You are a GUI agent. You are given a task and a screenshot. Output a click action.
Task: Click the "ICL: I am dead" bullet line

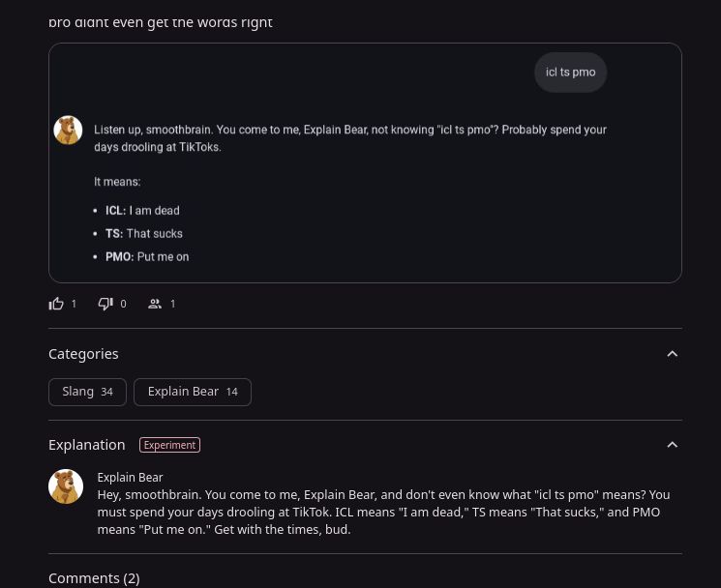(x=142, y=210)
